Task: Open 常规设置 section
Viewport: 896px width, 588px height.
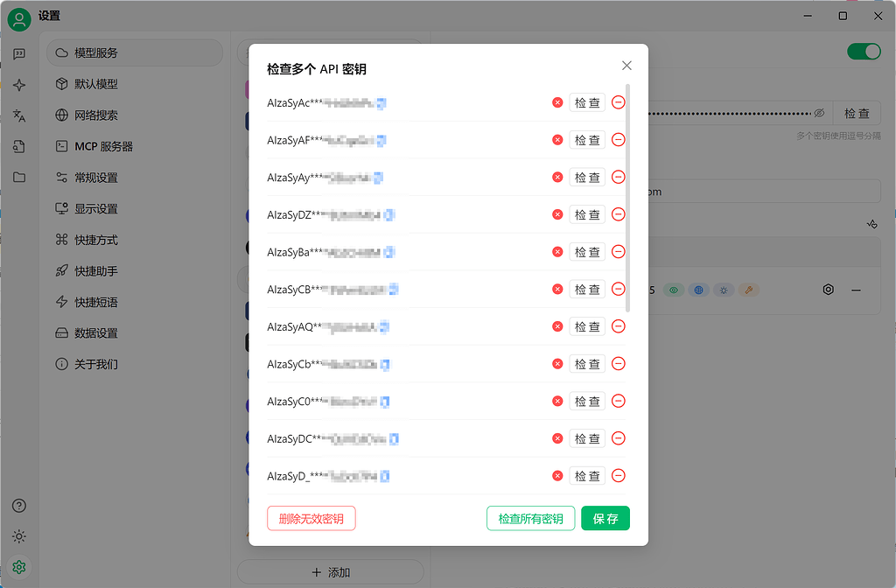Action: [135, 177]
